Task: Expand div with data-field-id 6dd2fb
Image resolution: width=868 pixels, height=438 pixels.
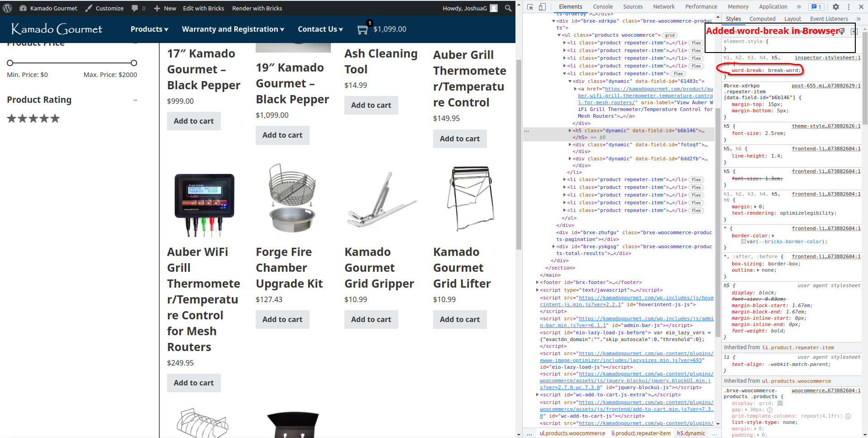Action: point(570,159)
